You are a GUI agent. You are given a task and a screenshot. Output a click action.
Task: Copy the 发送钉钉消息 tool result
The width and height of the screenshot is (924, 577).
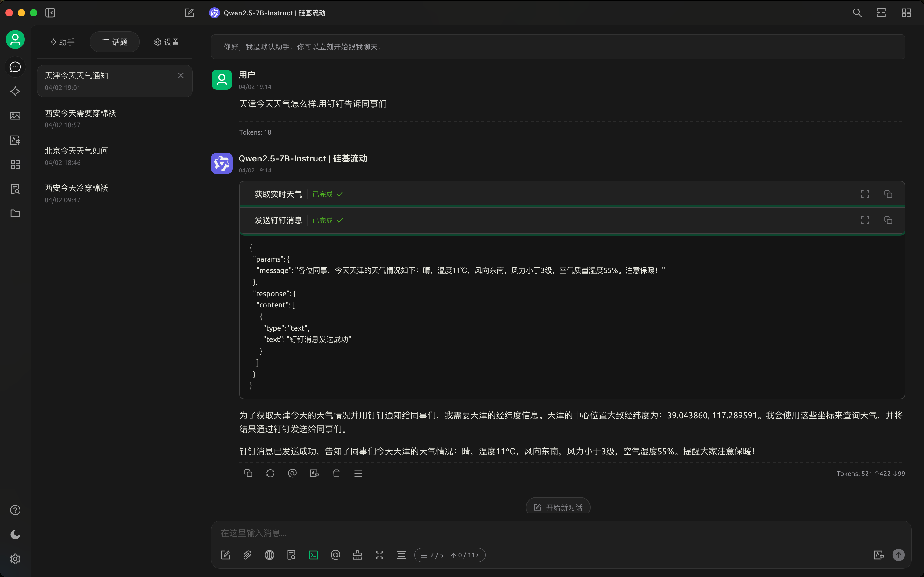click(x=888, y=220)
